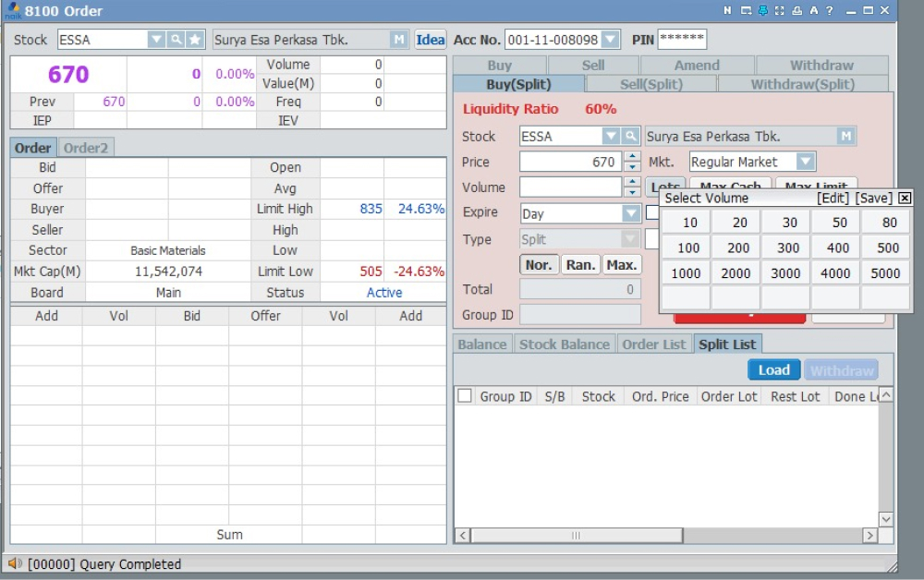Image resolution: width=924 pixels, height=580 pixels.
Task: Click the star favorite icon beside ESSA
Action: click(194, 40)
